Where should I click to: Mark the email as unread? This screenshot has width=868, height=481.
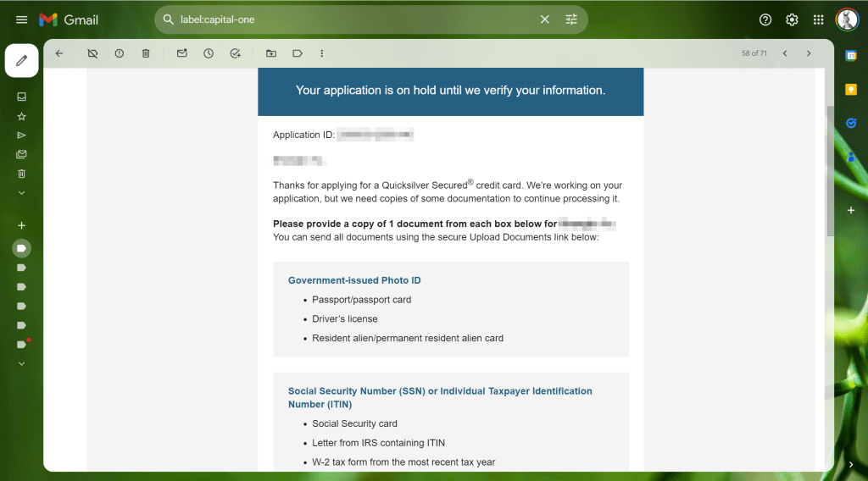(x=181, y=53)
